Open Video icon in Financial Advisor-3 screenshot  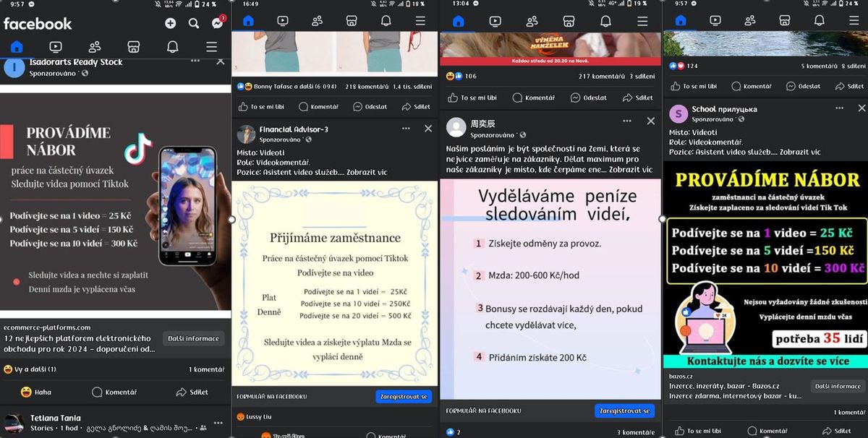[282, 21]
